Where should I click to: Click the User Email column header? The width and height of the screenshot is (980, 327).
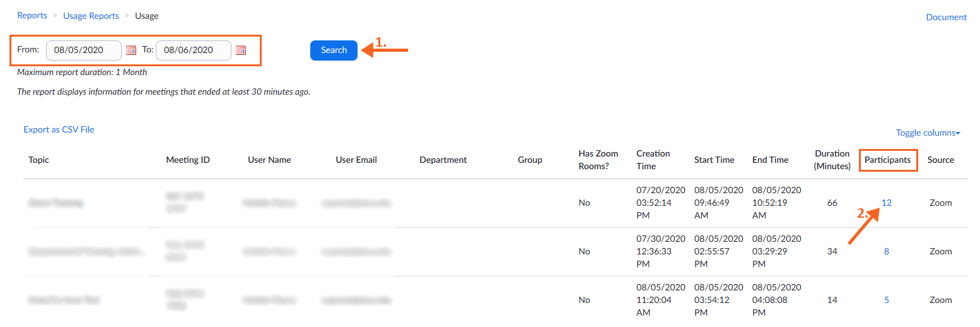click(356, 160)
